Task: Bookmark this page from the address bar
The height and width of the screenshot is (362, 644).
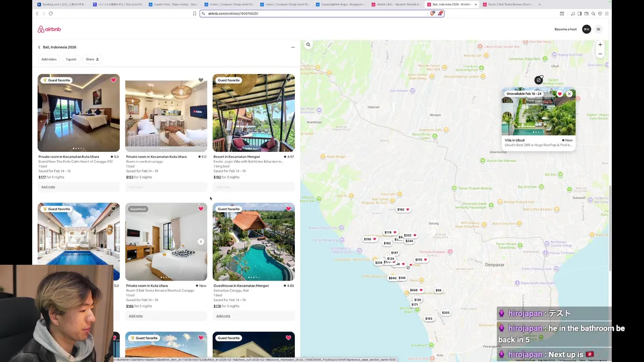Action: [194, 14]
